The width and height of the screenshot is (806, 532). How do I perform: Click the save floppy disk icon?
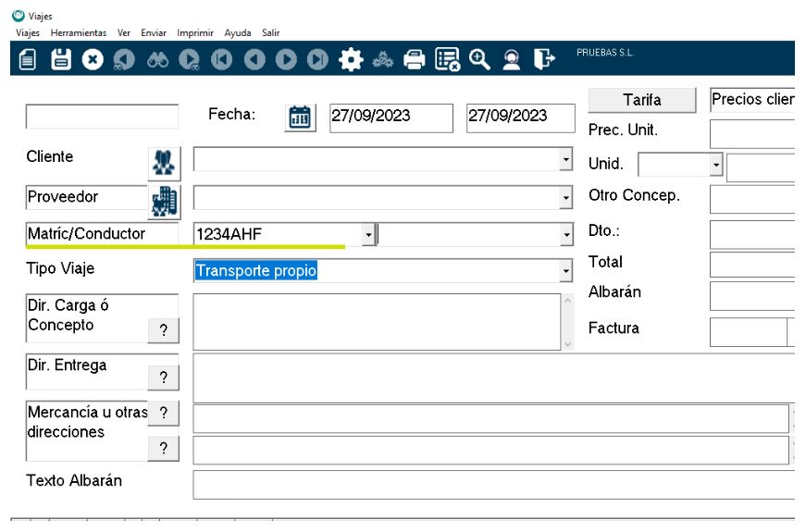click(x=60, y=59)
